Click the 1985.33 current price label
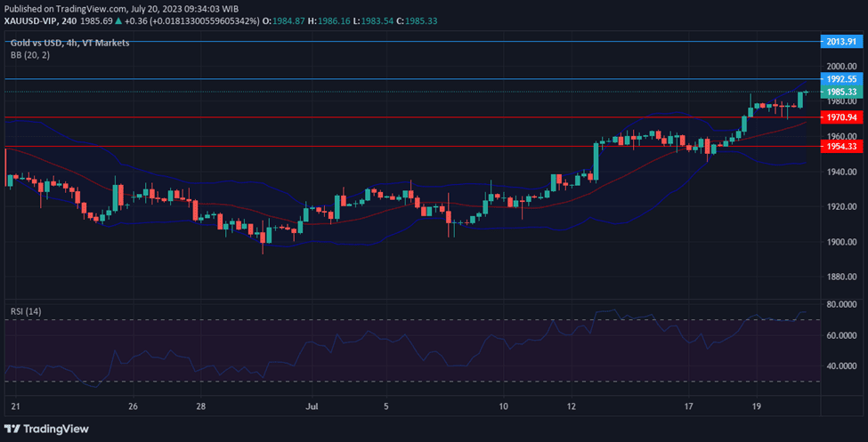The image size is (868, 442). pos(840,92)
